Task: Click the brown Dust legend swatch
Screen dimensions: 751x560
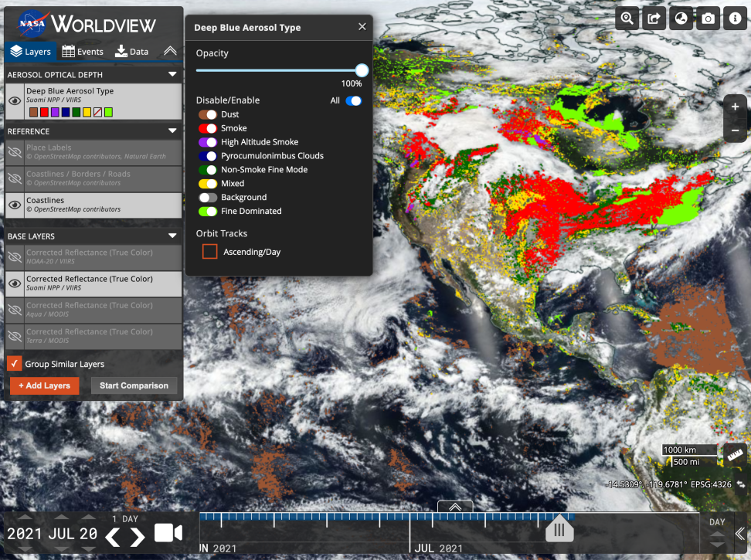Action: pyautogui.click(x=33, y=112)
